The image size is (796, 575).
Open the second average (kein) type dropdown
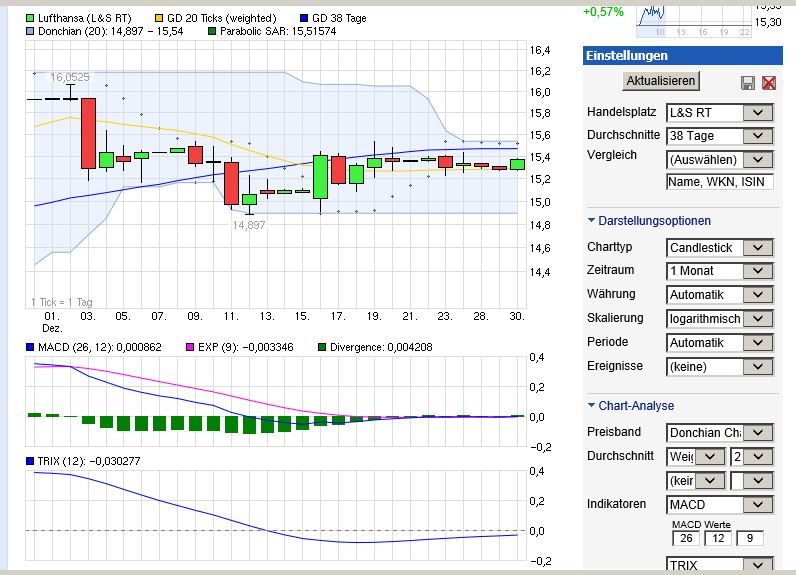[x=695, y=480]
